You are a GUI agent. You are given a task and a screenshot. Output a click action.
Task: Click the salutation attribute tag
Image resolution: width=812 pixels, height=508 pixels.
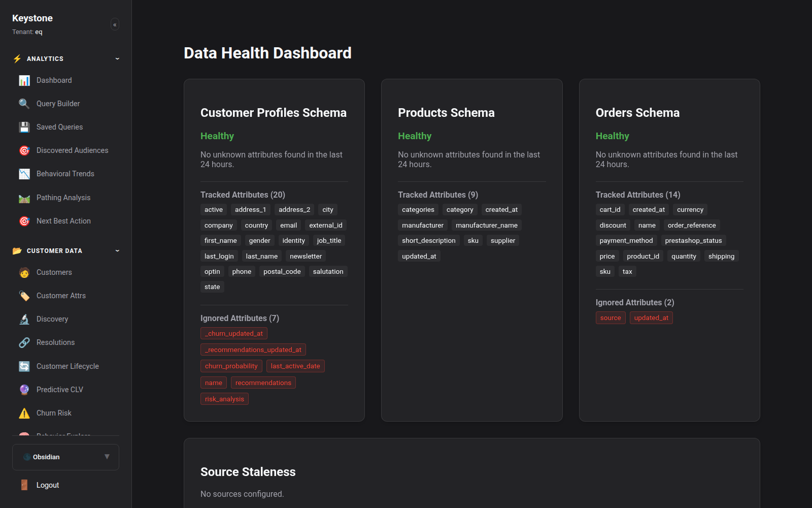328,271
